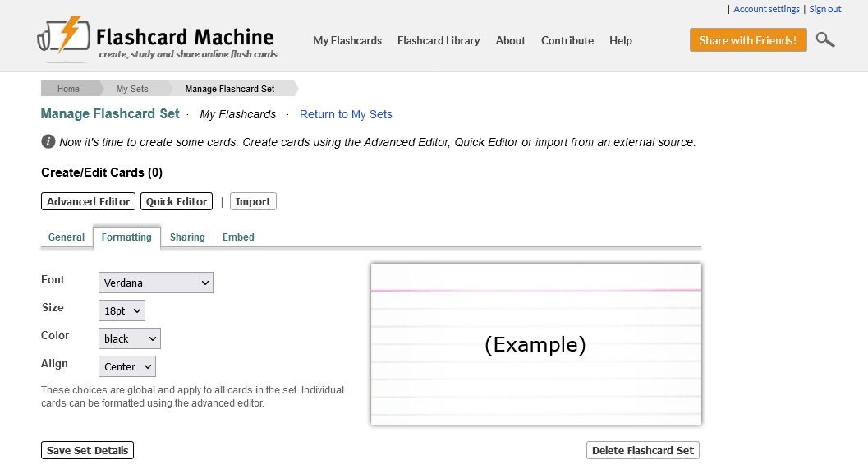868x469 pixels.
Task: Switch to the General tab
Action: click(x=67, y=237)
